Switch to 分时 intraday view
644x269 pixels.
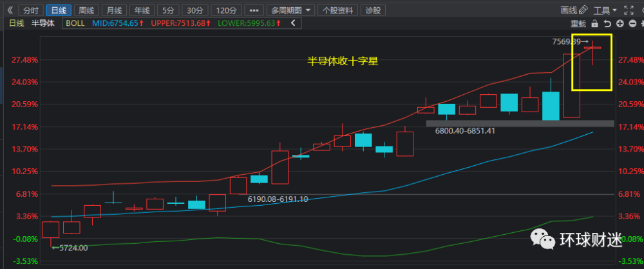point(32,10)
